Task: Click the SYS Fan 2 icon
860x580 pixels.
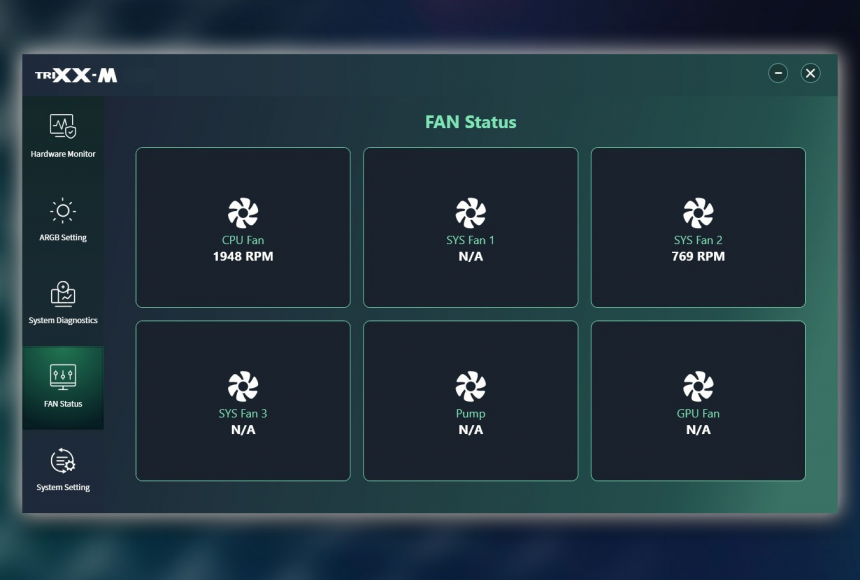Action: pos(698,212)
